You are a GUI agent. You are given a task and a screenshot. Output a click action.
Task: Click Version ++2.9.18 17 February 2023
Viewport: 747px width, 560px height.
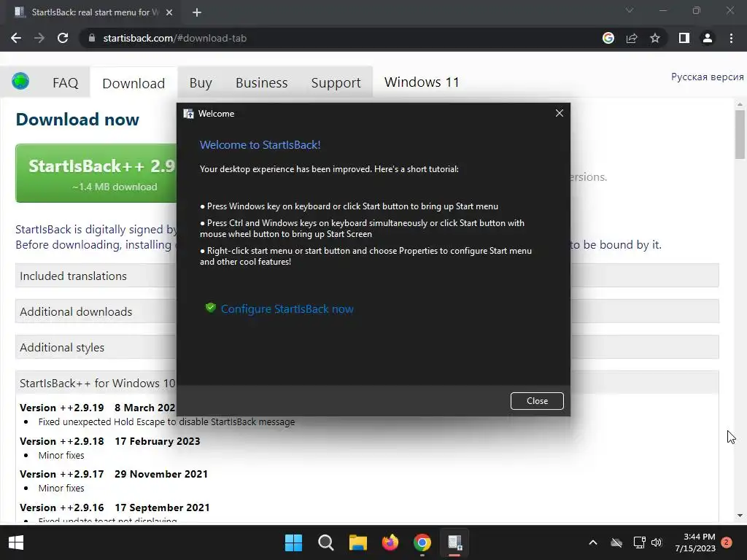109,441
